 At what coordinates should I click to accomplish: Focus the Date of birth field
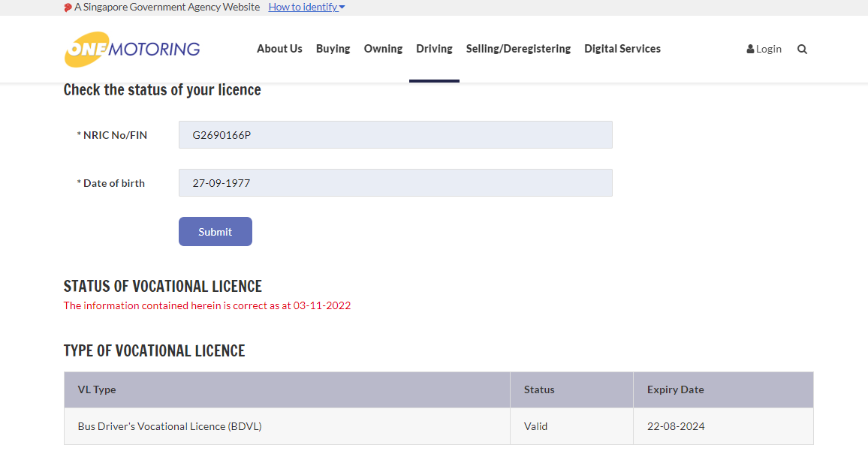[395, 183]
